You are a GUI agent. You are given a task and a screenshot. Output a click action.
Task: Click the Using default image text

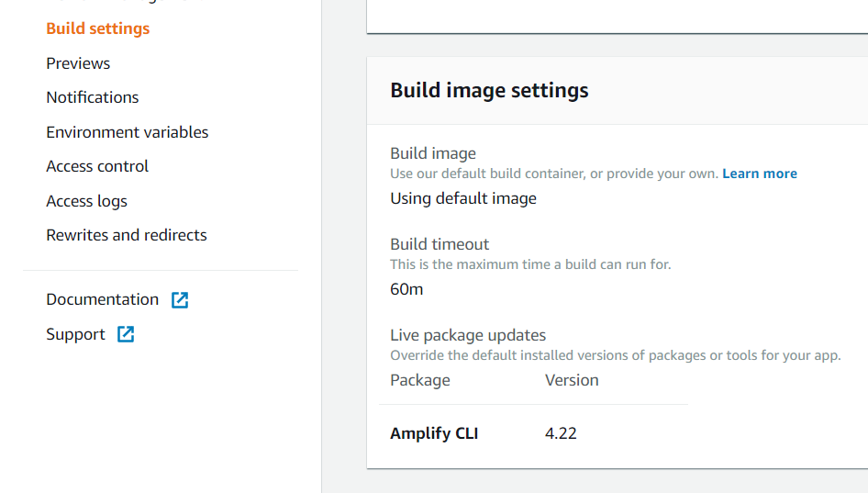pos(463,198)
